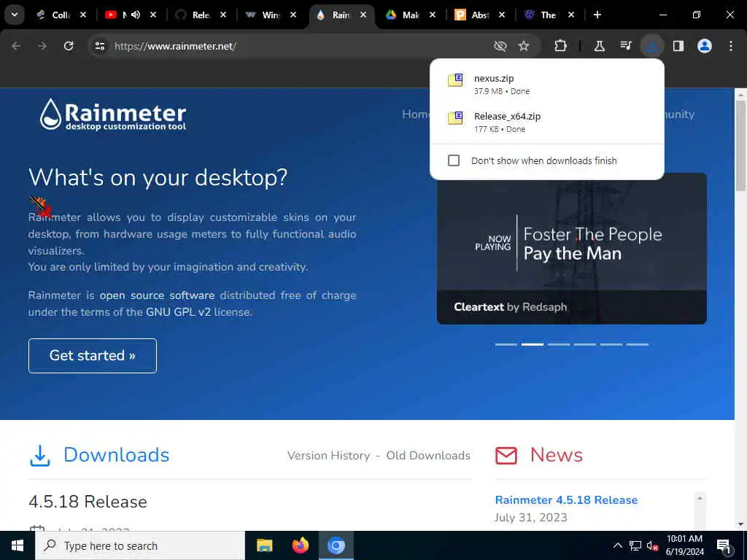This screenshot has width=747, height=560.
Task: Reload the Rainmeter page
Action: click(x=69, y=46)
